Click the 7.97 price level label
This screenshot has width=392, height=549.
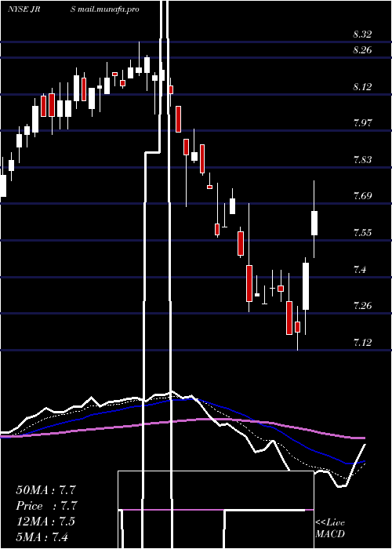[362, 123]
